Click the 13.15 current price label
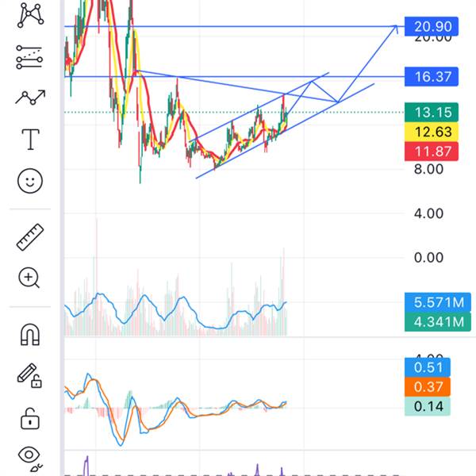This screenshot has width=476, height=476. click(x=432, y=113)
